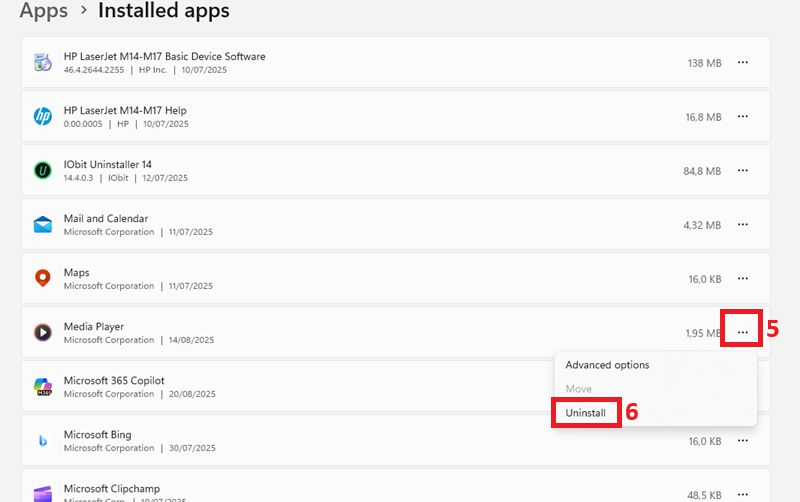Click the HP Help 0.00.0005 version line

point(126,124)
